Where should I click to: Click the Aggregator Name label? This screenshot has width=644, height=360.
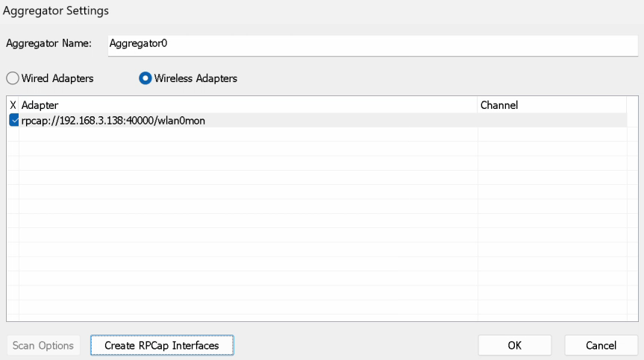(49, 43)
